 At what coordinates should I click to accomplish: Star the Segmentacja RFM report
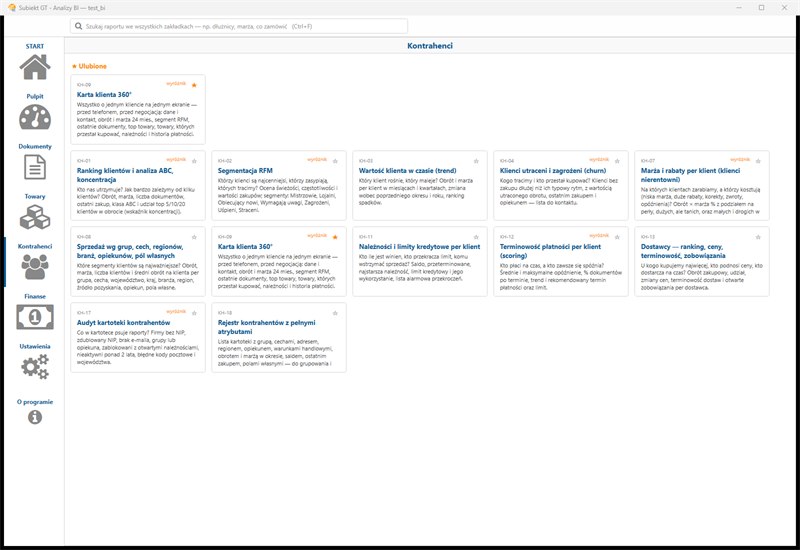tap(335, 161)
